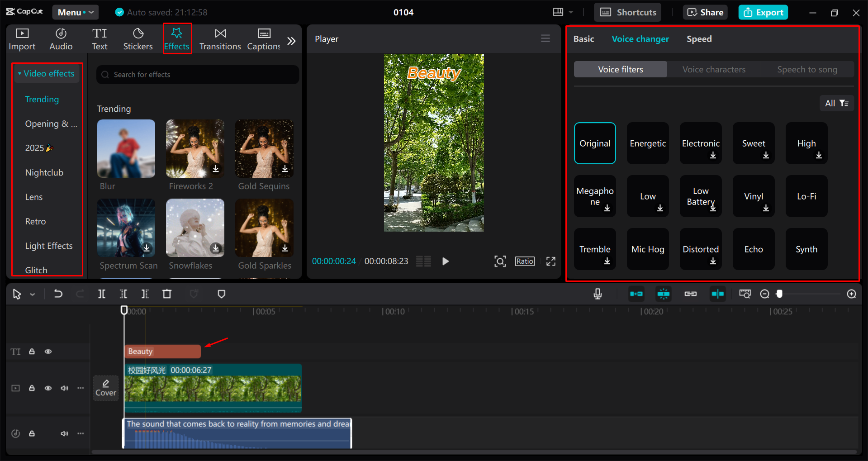Start a voiceover with the microphone icon
The image size is (868, 461).
(597, 294)
